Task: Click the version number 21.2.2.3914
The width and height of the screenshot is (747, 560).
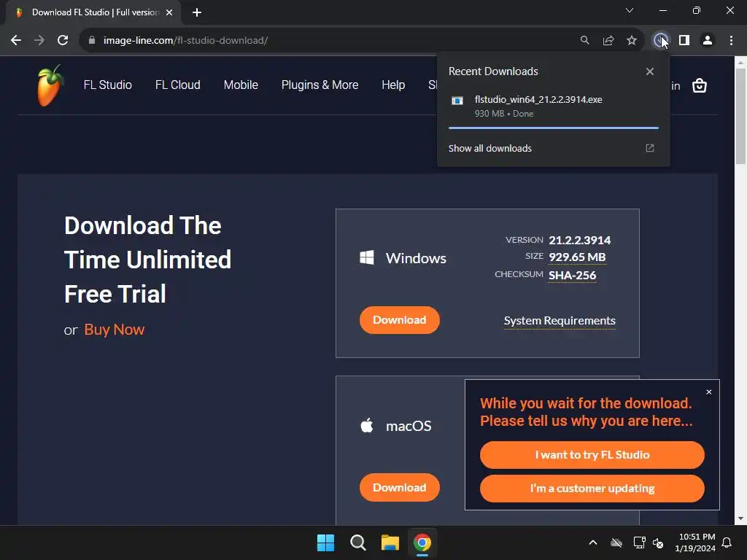Action: coord(579,240)
